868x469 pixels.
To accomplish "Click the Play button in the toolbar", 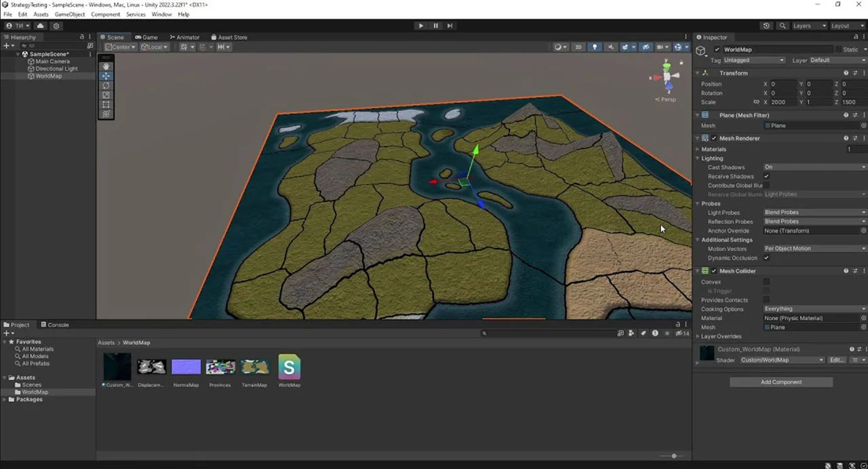I will click(x=420, y=26).
